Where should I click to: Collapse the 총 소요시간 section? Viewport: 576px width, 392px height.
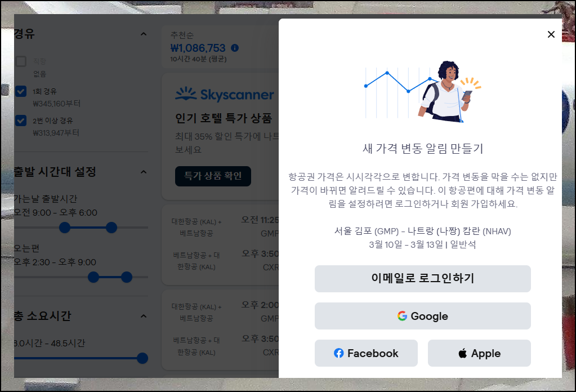point(144,316)
